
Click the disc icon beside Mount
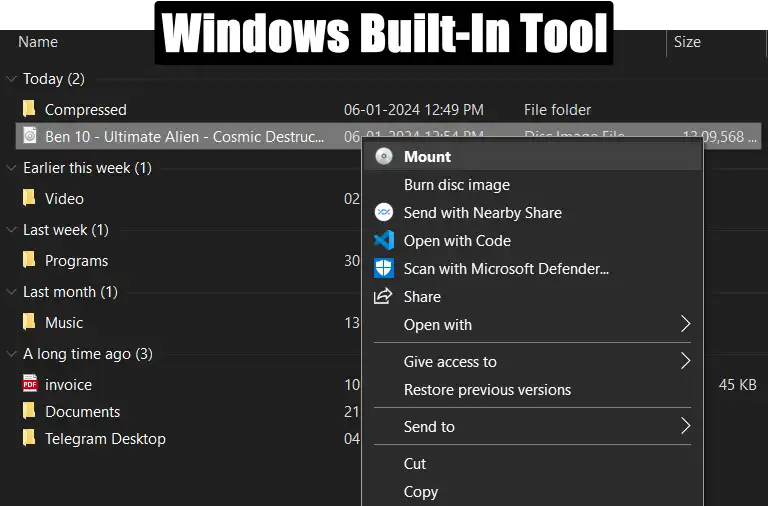(384, 157)
